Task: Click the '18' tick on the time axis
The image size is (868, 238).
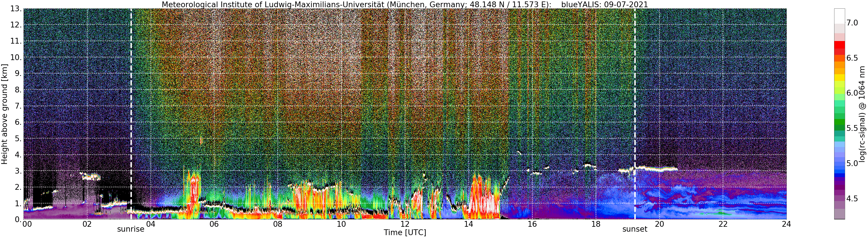Action: pyautogui.click(x=596, y=224)
